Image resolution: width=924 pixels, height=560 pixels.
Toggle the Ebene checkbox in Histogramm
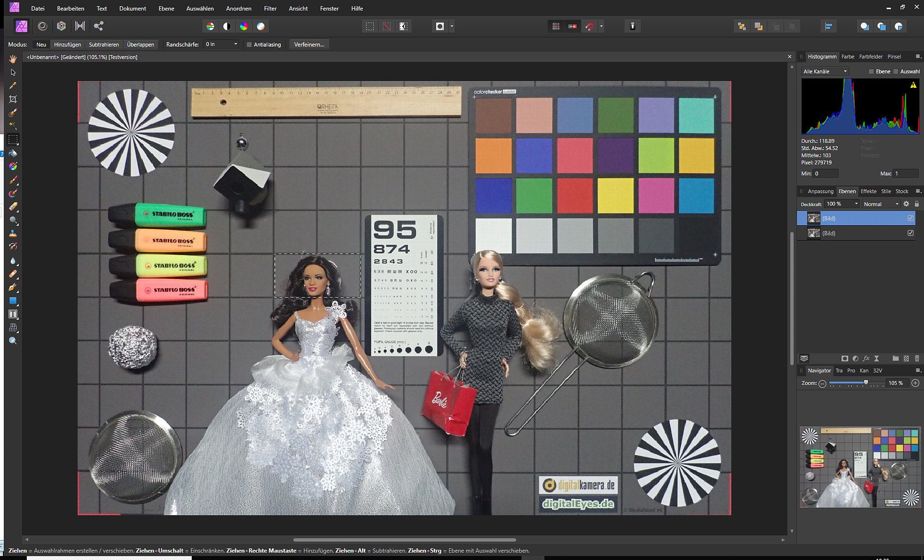tap(871, 72)
